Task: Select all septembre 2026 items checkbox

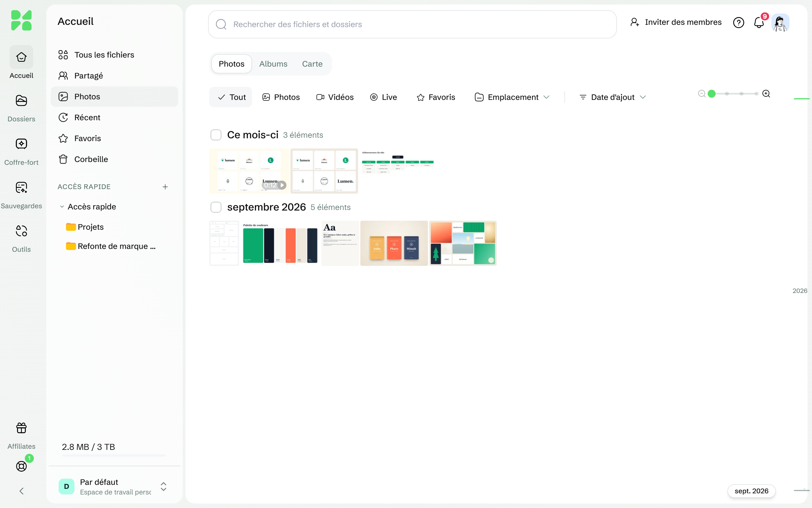Action: pyautogui.click(x=216, y=207)
